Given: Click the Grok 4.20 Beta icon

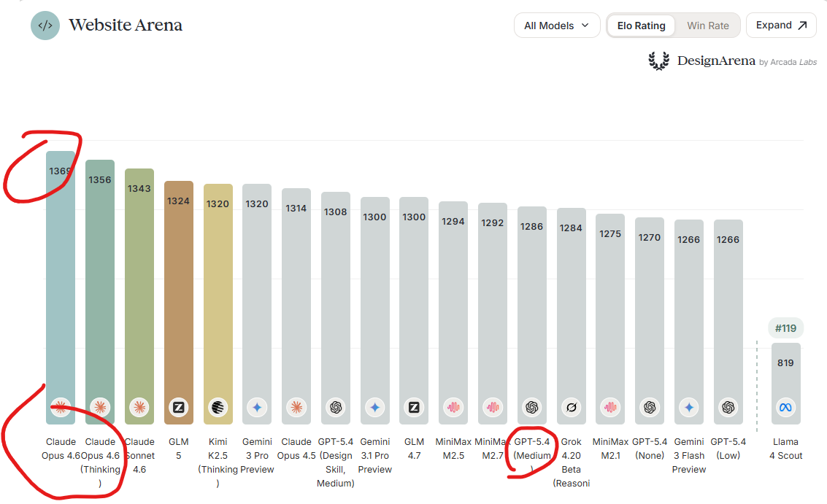Looking at the screenshot, I should 571,408.
